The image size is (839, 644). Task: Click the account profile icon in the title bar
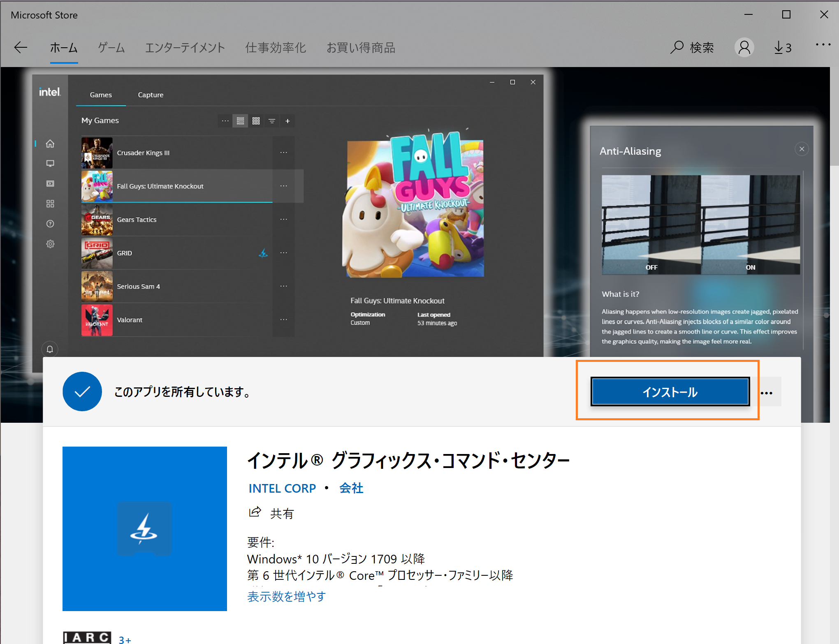(x=744, y=47)
